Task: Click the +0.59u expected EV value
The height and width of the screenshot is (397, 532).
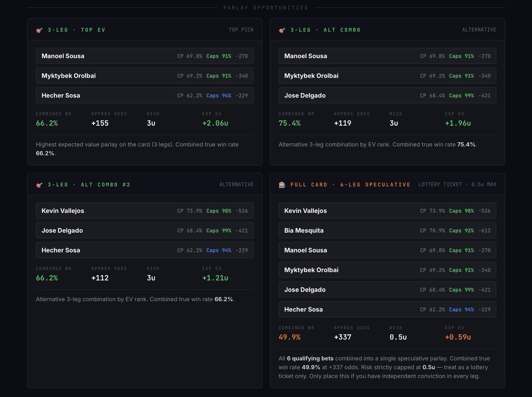Action: tap(458, 337)
